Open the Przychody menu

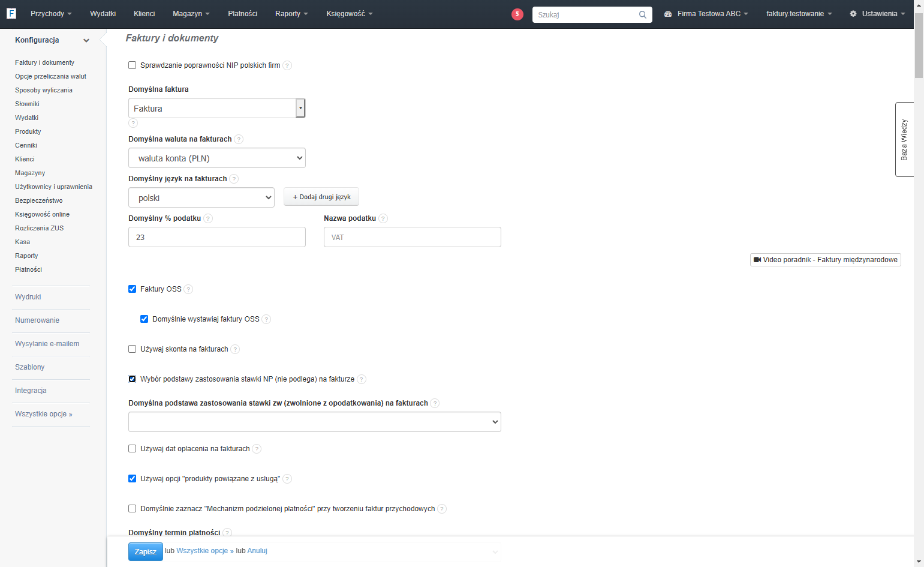coord(51,14)
